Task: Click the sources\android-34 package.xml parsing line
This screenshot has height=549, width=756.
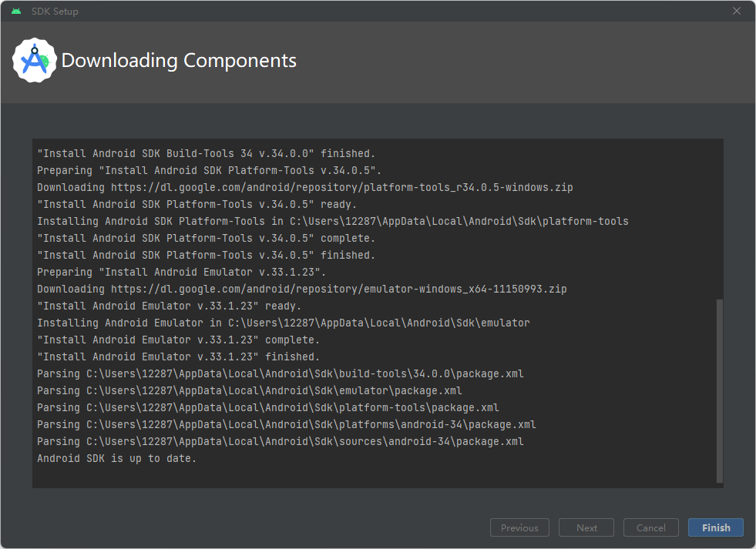Action: click(x=280, y=442)
